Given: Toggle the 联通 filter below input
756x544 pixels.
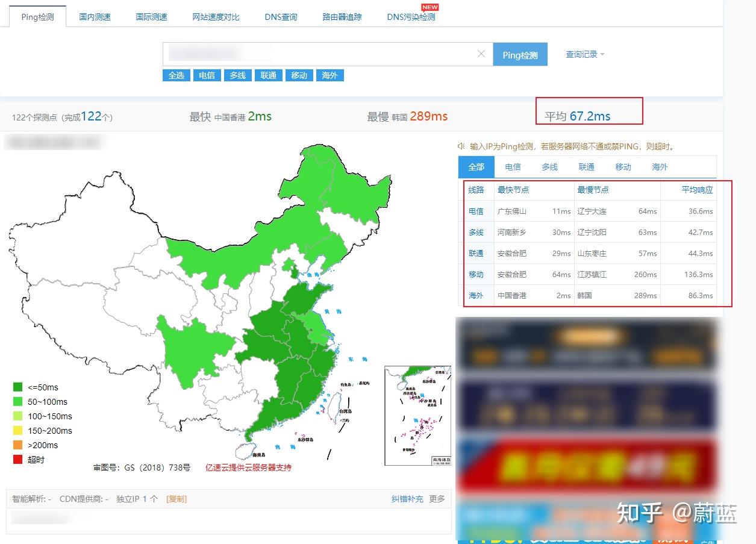Looking at the screenshot, I should click(x=268, y=75).
